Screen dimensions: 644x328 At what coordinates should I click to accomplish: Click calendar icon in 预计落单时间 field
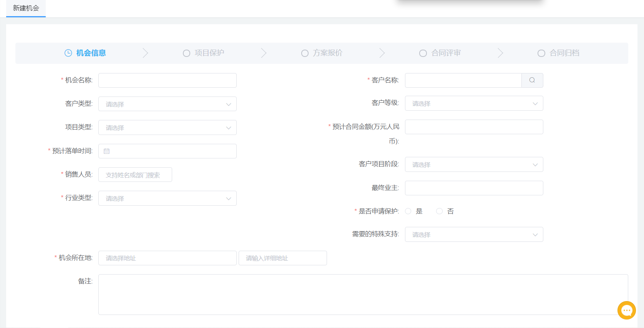tap(107, 152)
